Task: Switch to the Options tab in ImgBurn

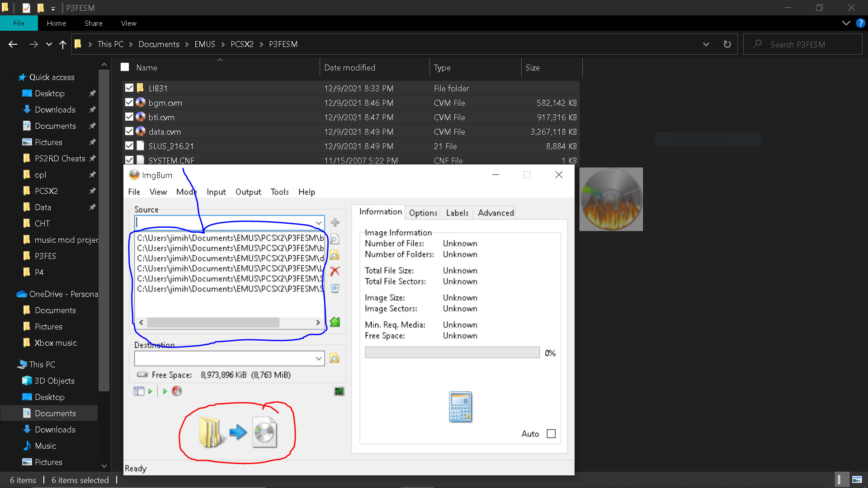Action: (423, 213)
